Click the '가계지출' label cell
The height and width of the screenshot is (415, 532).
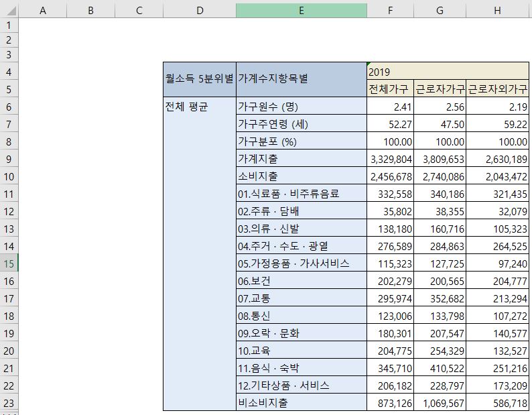tap(302, 159)
